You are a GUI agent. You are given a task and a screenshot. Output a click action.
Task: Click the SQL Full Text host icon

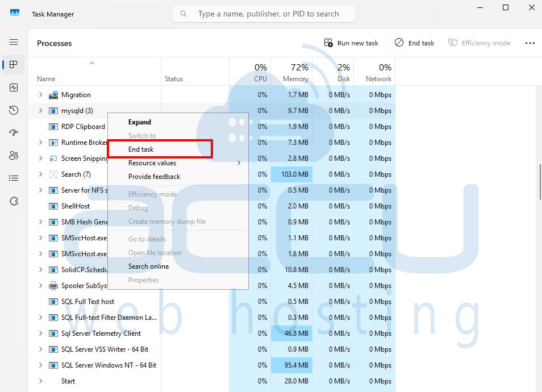click(x=53, y=302)
